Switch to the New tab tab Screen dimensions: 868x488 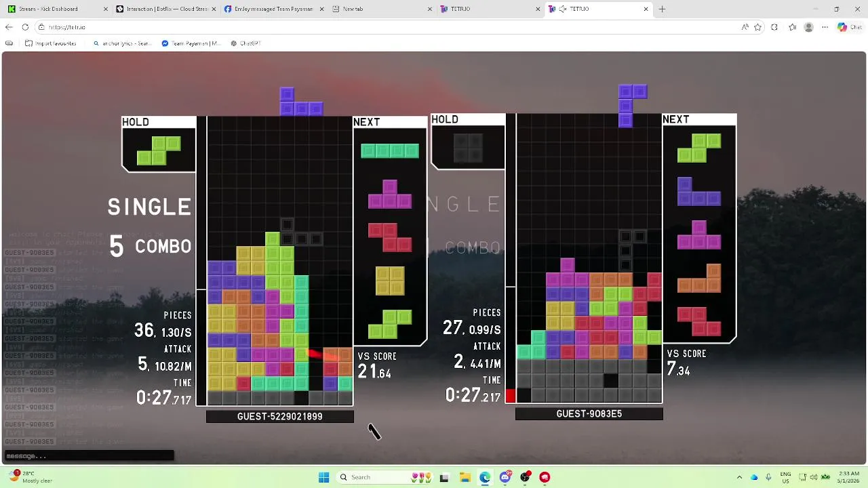coord(382,9)
